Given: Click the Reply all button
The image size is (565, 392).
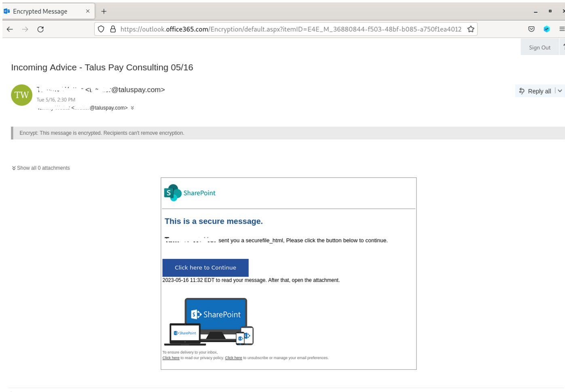Looking at the screenshot, I should [x=535, y=91].
